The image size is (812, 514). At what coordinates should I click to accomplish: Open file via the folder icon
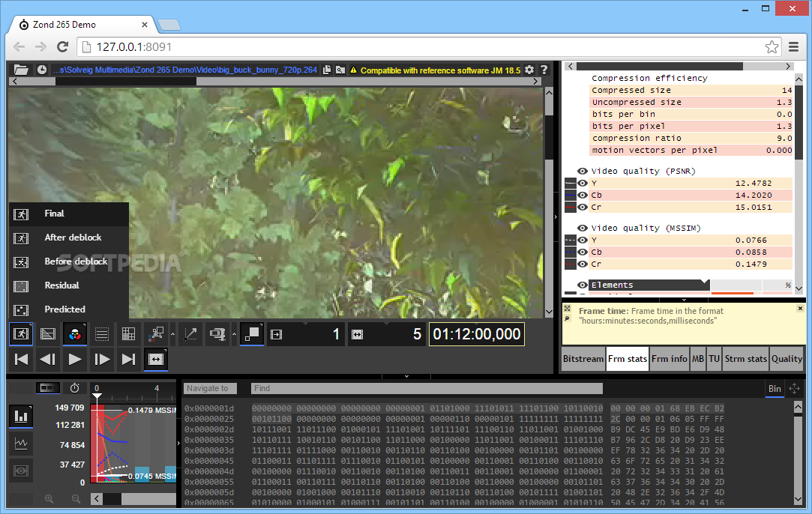(21, 70)
